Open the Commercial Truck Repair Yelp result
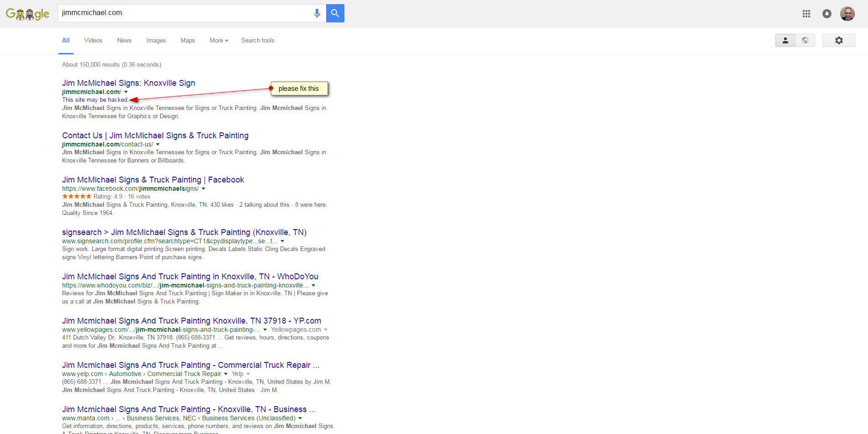Image resolution: width=868 pixels, height=434 pixels. [x=191, y=365]
